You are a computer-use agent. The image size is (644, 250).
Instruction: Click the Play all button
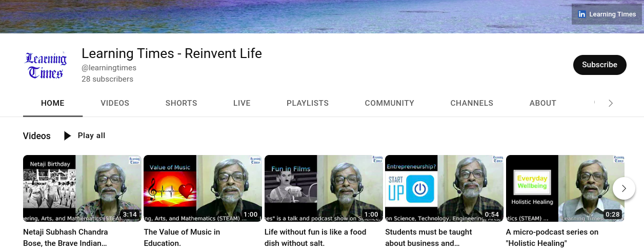coord(84,136)
